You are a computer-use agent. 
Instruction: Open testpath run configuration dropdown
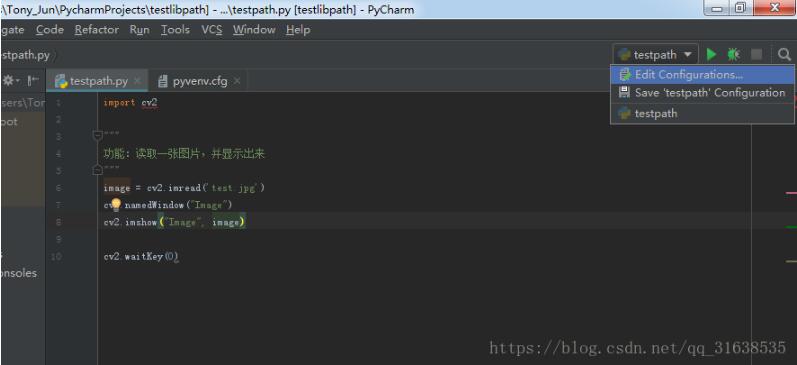click(x=656, y=54)
